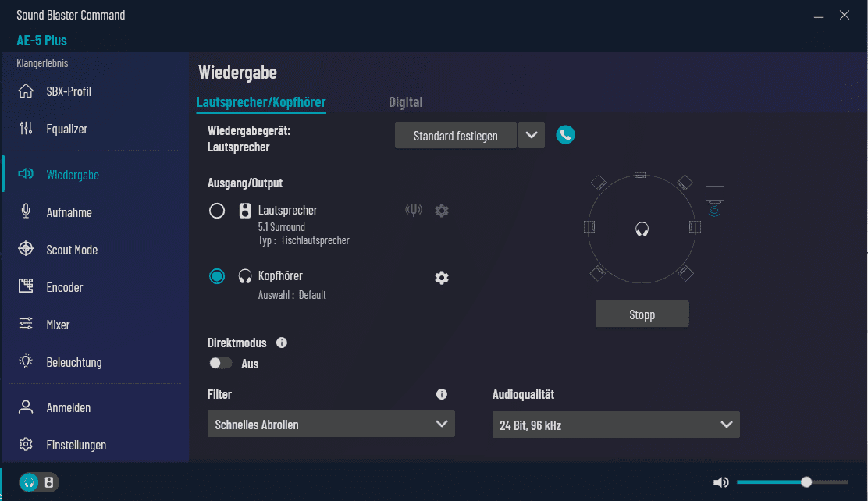868x501 pixels.
Task: Click the headphone icon in diagram center
Action: (x=642, y=229)
